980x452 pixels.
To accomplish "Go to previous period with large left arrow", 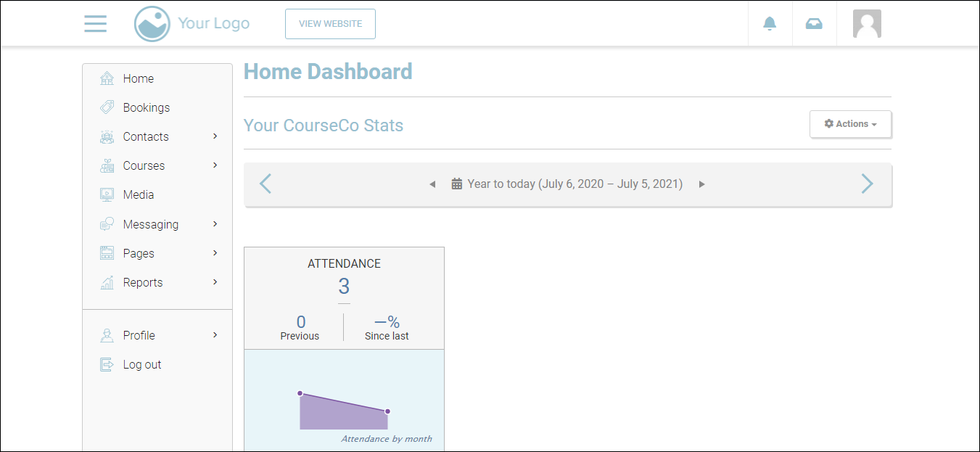I will (265, 184).
